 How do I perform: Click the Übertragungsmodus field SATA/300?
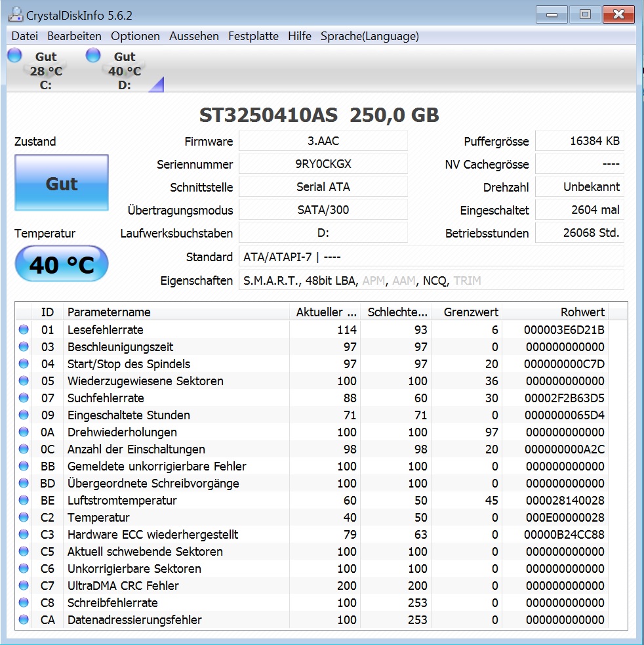point(323,210)
